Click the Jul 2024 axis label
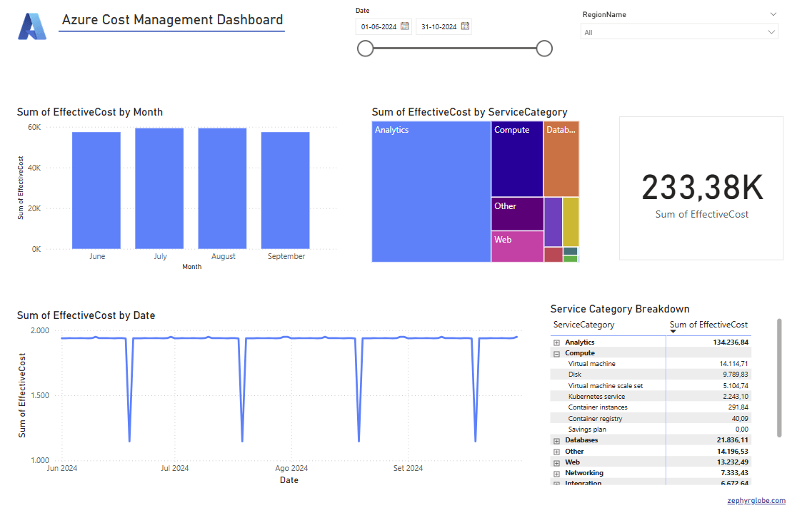This screenshot has width=812, height=508. [x=174, y=468]
